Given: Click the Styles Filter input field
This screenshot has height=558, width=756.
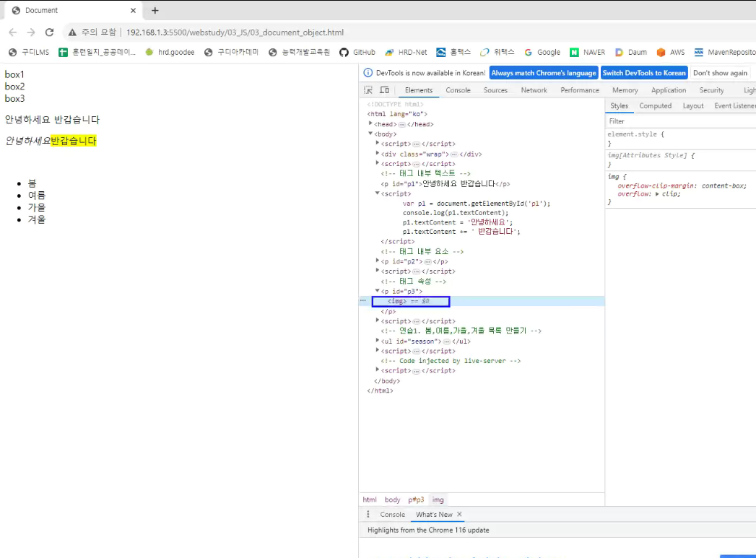Looking at the screenshot, I should [x=680, y=121].
